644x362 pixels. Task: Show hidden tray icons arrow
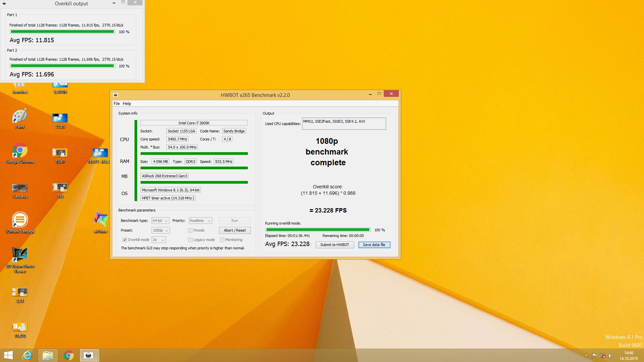pyautogui.click(x=586, y=356)
